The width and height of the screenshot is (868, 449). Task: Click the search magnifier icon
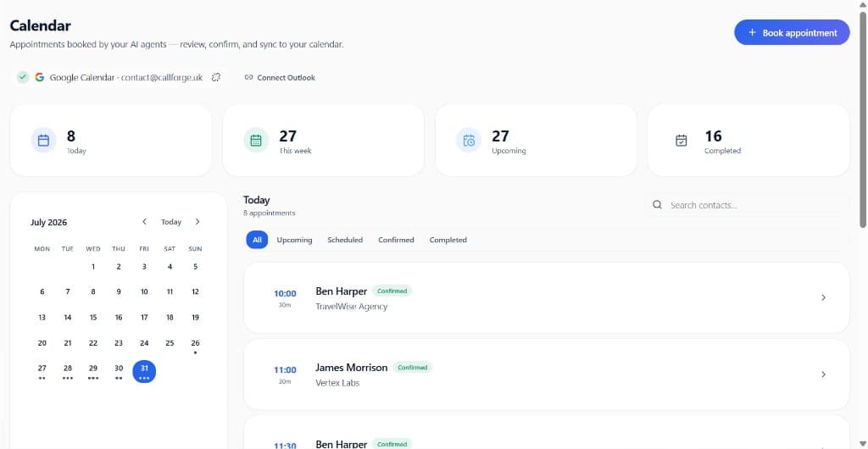pyautogui.click(x=657, y=205)
